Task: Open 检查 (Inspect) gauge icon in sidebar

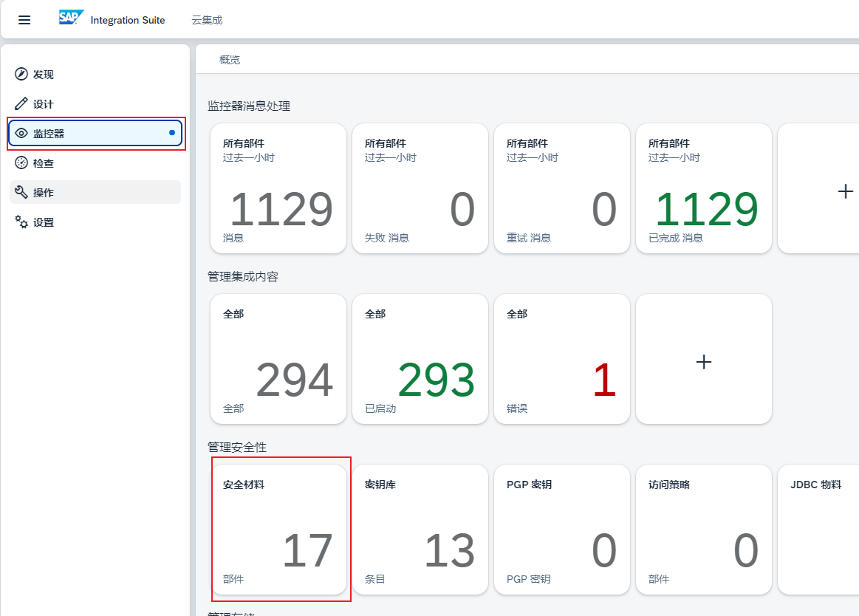Action: click(21, 162)
